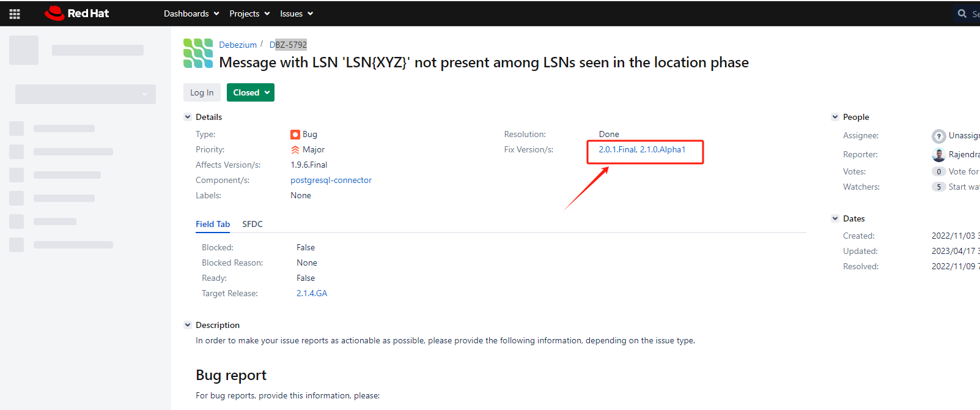980x410 pixels.
Task: Click the Blocked Reason value None
Action: point(307,263)
